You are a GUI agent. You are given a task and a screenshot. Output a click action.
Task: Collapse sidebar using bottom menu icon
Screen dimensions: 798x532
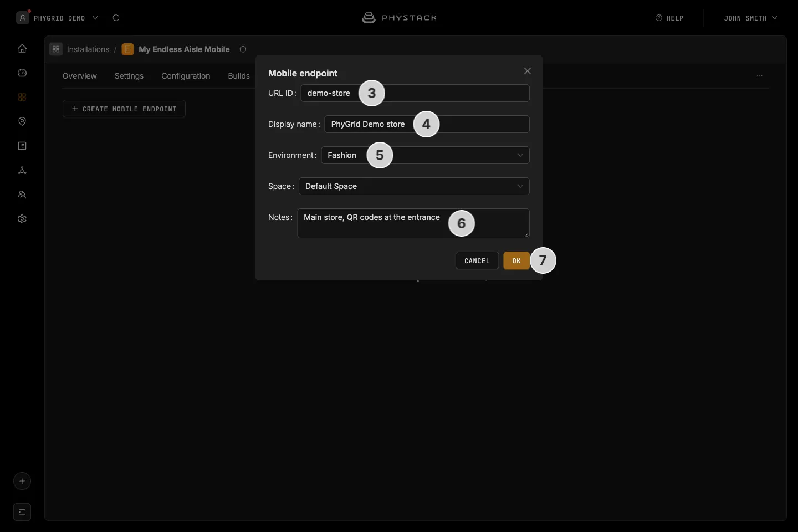coord(22,512)
